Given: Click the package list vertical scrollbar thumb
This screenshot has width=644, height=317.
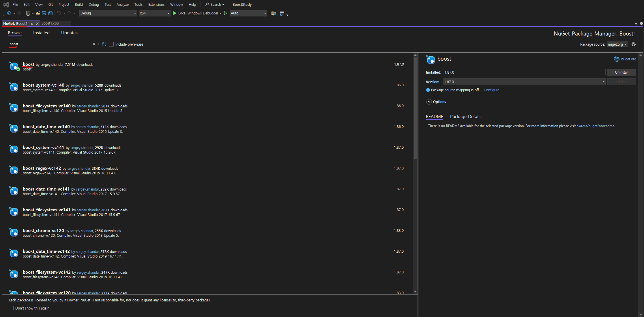Looking at the screenshot, I should (x=415, y=108).
